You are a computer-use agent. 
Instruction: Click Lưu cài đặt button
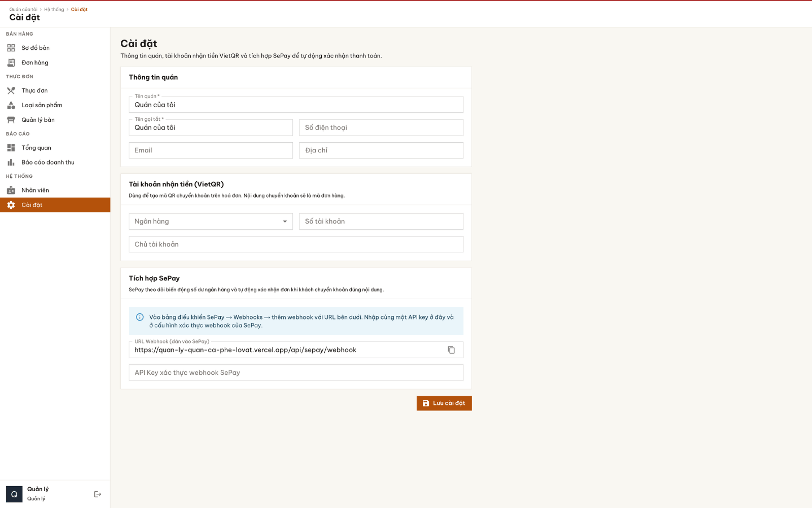tap(444, 403)
